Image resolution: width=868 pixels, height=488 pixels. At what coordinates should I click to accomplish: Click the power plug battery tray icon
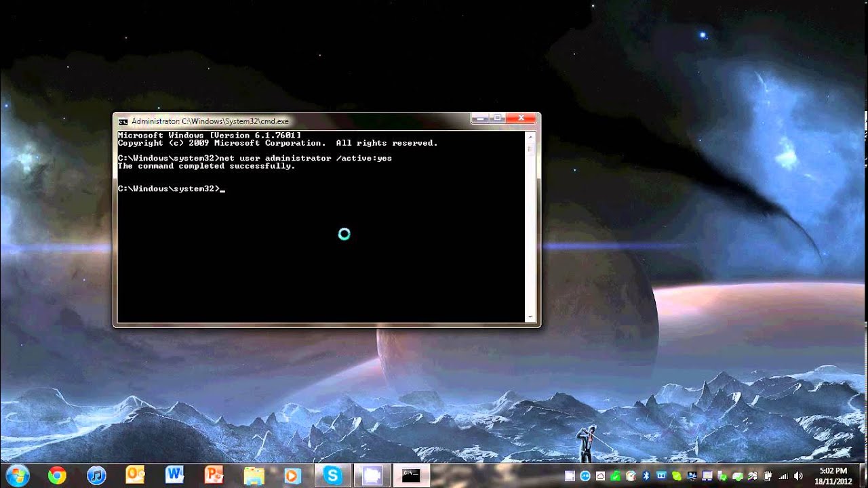[768, 476]
